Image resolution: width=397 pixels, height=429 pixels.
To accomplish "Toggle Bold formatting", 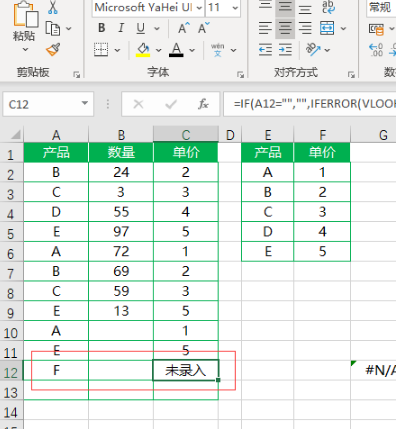I will pos(102,28).
